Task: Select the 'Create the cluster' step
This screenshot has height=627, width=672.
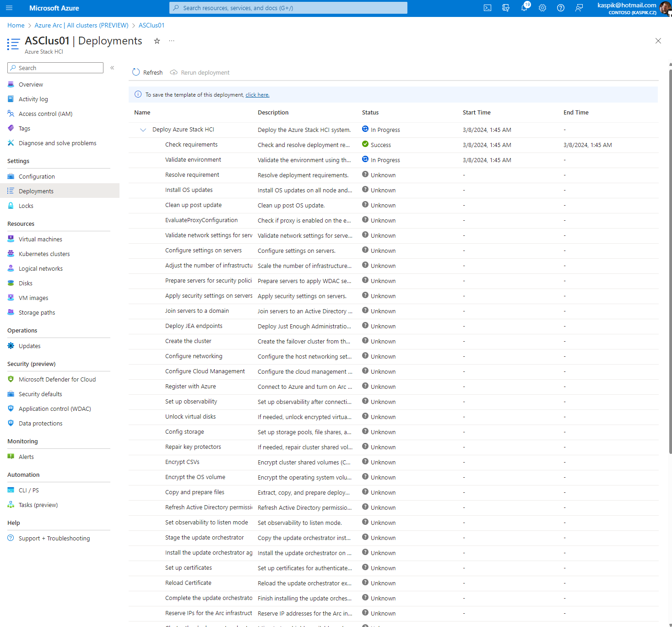Action: click(188, 341)
